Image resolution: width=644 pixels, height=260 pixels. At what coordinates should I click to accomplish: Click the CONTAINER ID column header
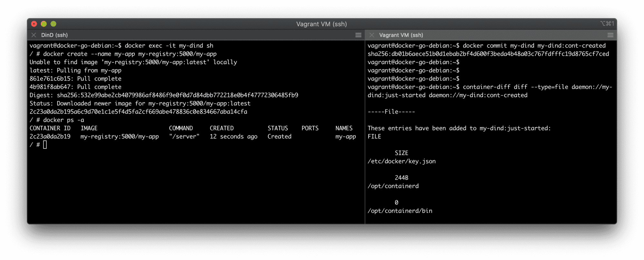pyautogui.click(x=50, y=128)
